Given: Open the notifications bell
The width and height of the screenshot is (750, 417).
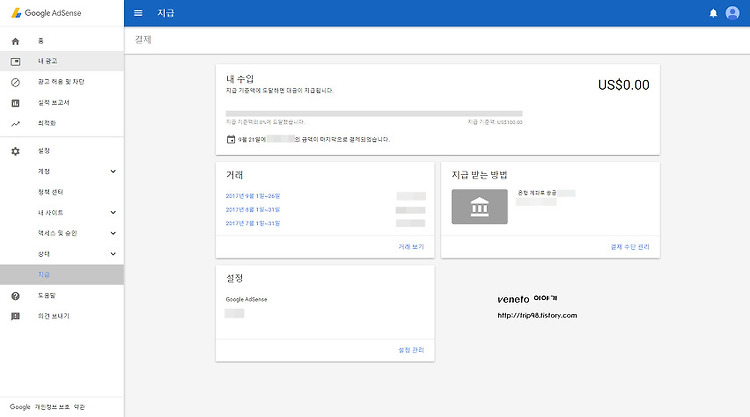Looking at the screenshot, I should [x=713, y=13].
